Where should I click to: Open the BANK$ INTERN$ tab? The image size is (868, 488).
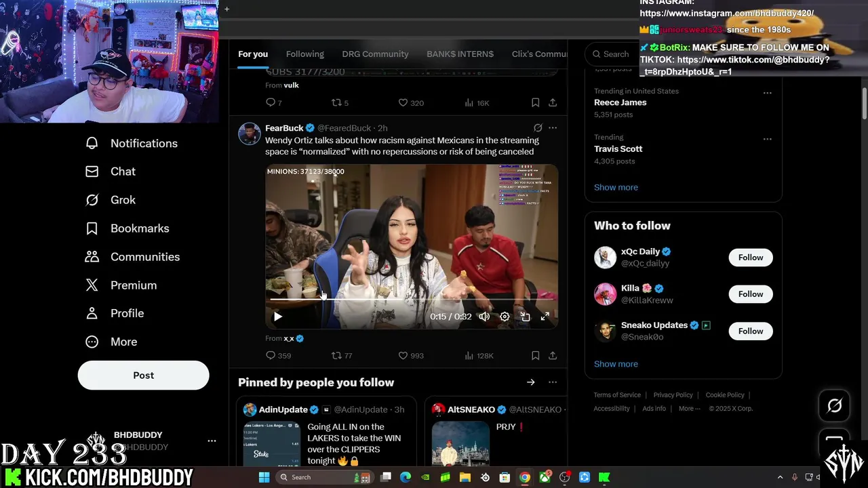point(460,54)
